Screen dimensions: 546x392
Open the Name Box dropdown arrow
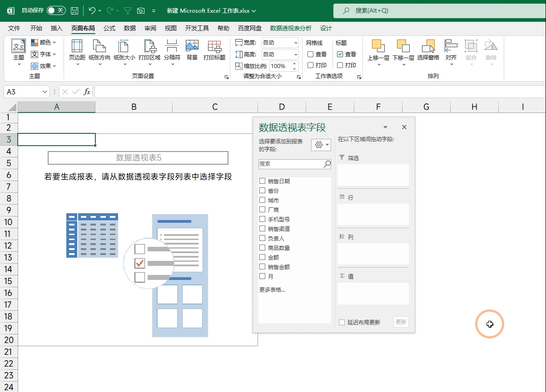(45, 92)
